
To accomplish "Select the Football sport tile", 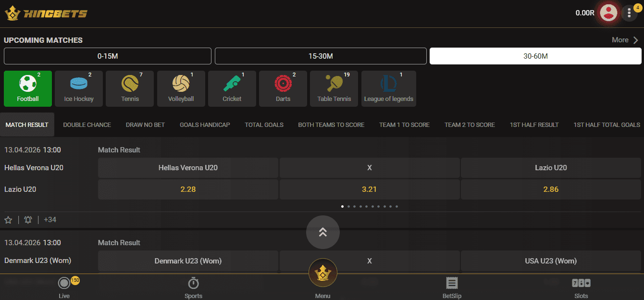I will pyautogui.click(x=28, y=88).
